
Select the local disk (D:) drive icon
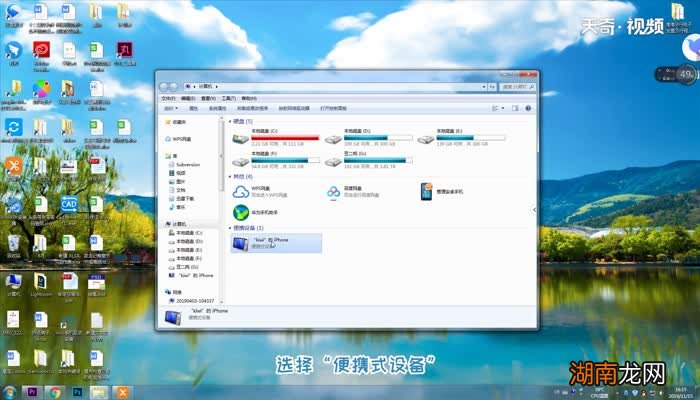tap(333, 139)
